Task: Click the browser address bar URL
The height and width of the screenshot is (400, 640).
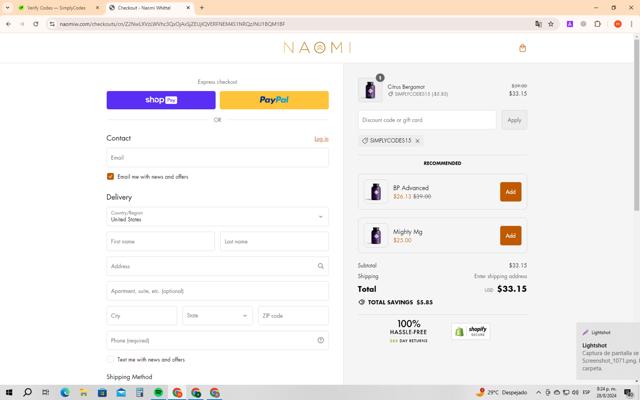Action: click(172, 24)
